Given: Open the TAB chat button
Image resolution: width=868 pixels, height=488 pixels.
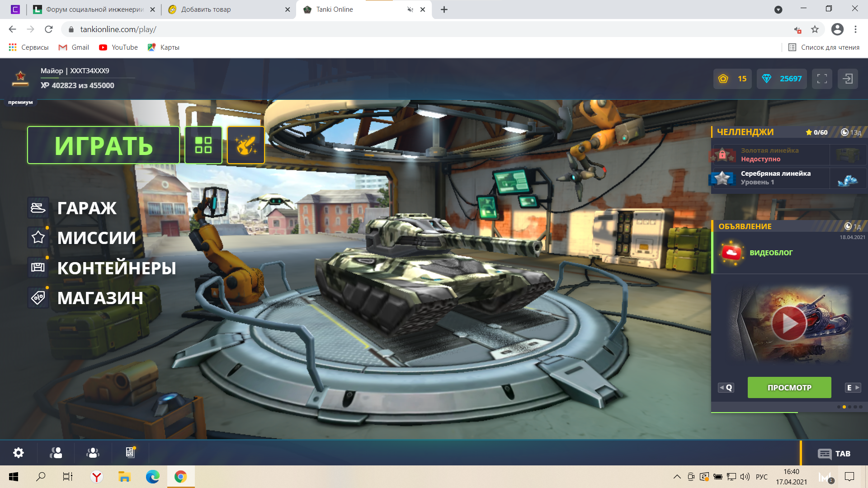Looking at the screenshot, I should tap(834, 454).
